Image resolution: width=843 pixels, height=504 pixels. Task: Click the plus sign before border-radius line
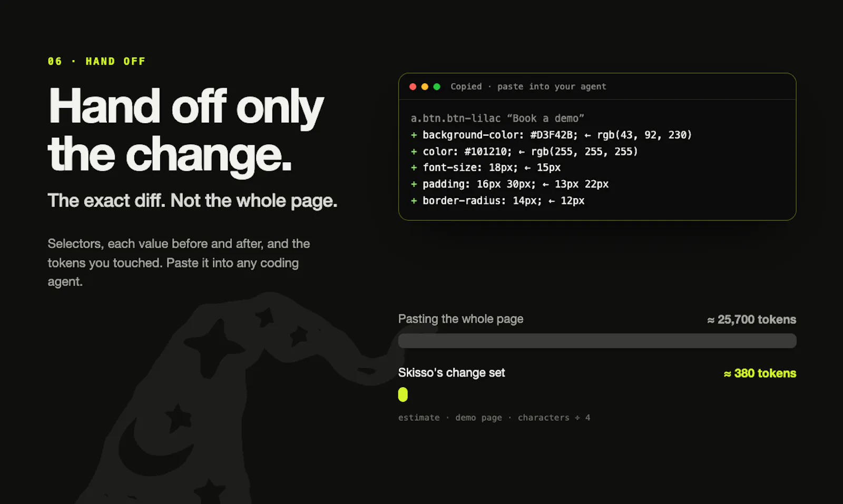[x=414, y=201]
